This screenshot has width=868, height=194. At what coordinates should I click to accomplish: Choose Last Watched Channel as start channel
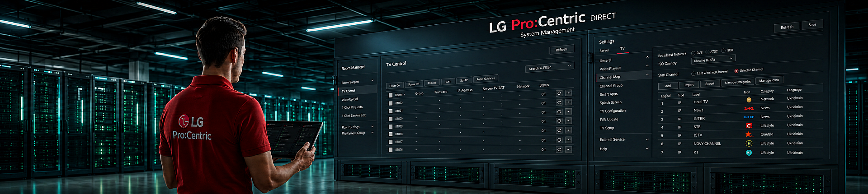click(x=693, y=73)
